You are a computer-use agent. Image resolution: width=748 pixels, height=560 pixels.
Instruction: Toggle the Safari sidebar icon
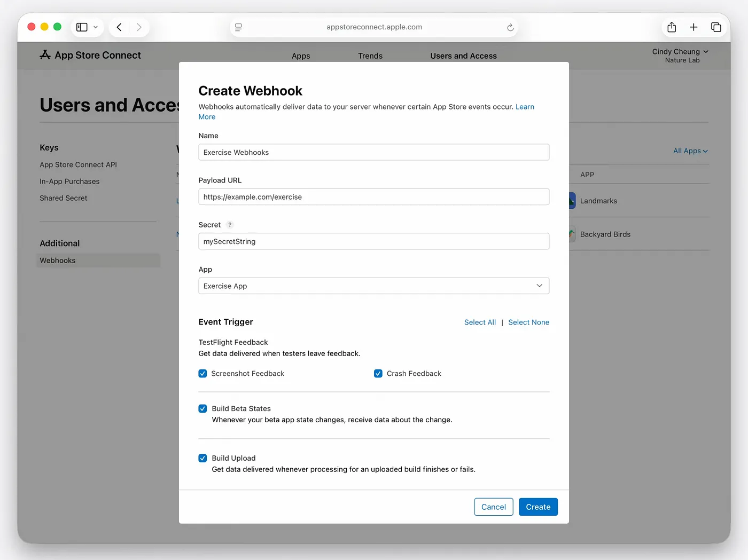coord(82,27)
